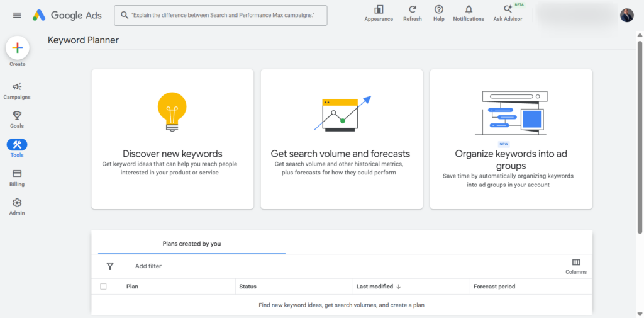Screen dimensions: 644x318
Task: Open Goals from the sidebar
Action: tap(17, 120)
